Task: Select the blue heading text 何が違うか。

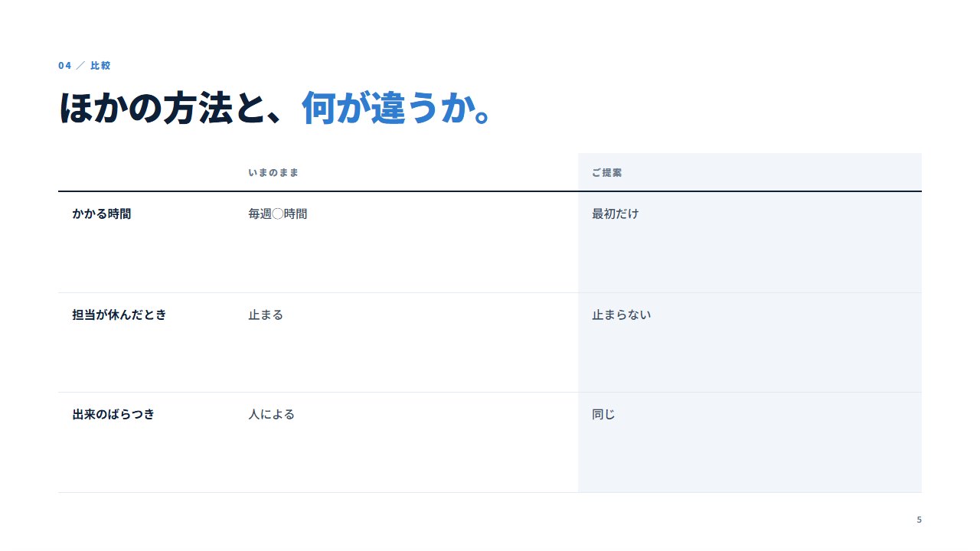Action: point(396,109)
